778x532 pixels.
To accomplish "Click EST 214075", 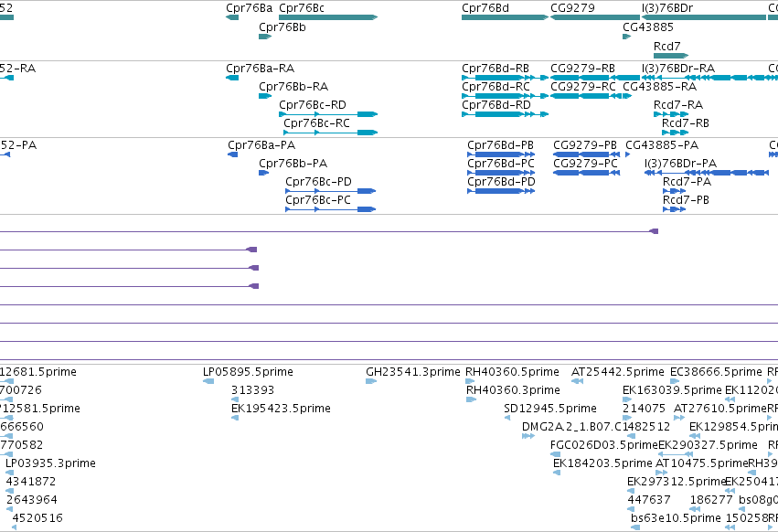I will pyautogui.click(x=644, y=409).
